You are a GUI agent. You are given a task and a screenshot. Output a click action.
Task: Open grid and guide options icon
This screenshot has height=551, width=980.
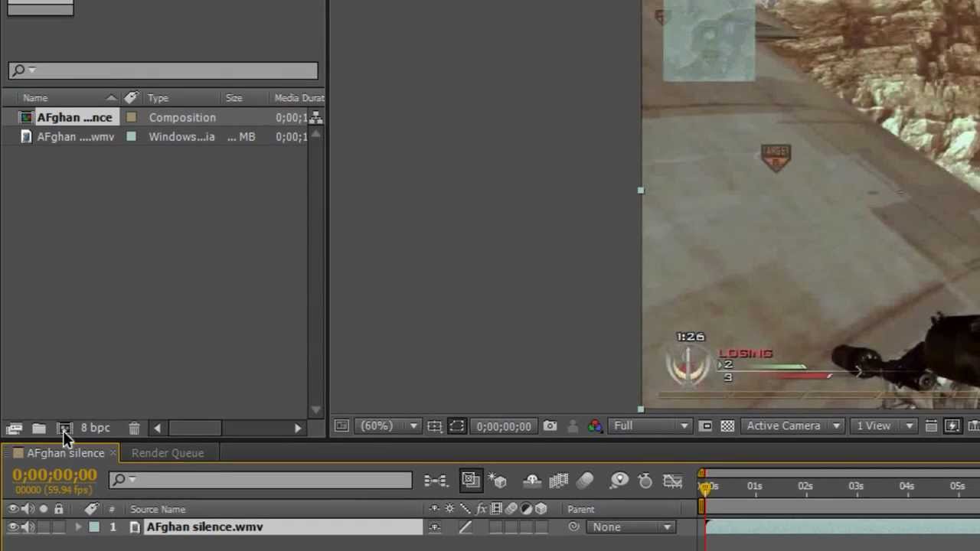(434, 426)
